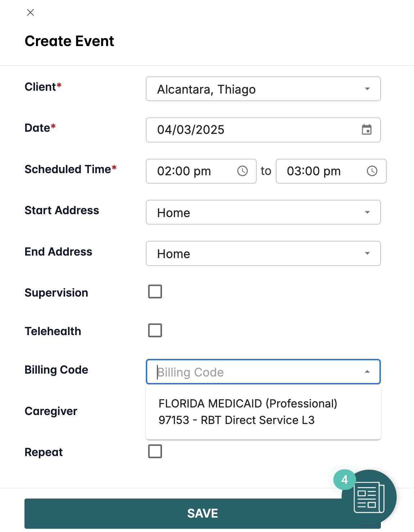Image resolution: width=414 pixels, height=532 pixels.
Task: Click the End Address label
Action: click(x=58, y=252)
